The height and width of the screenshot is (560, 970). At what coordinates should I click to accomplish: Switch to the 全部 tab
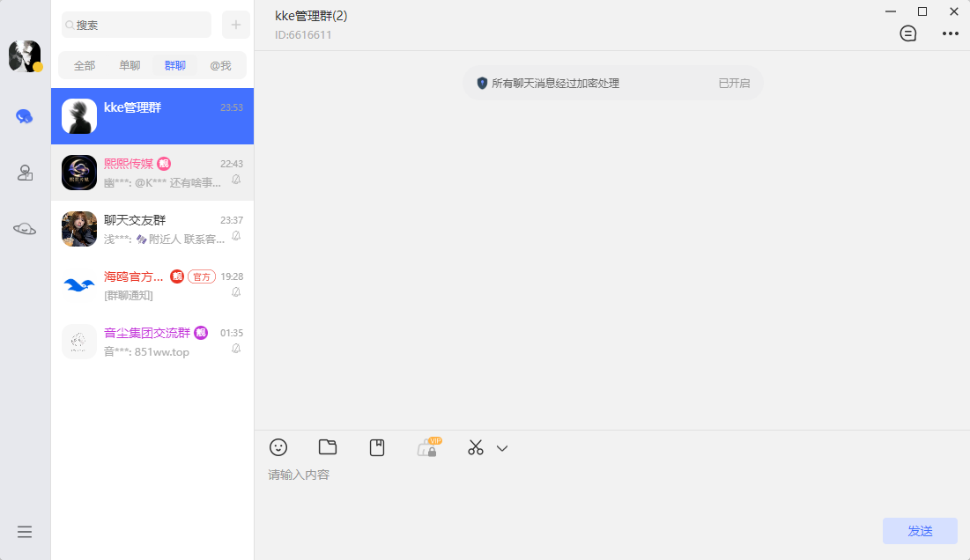[x=85, y=65]
